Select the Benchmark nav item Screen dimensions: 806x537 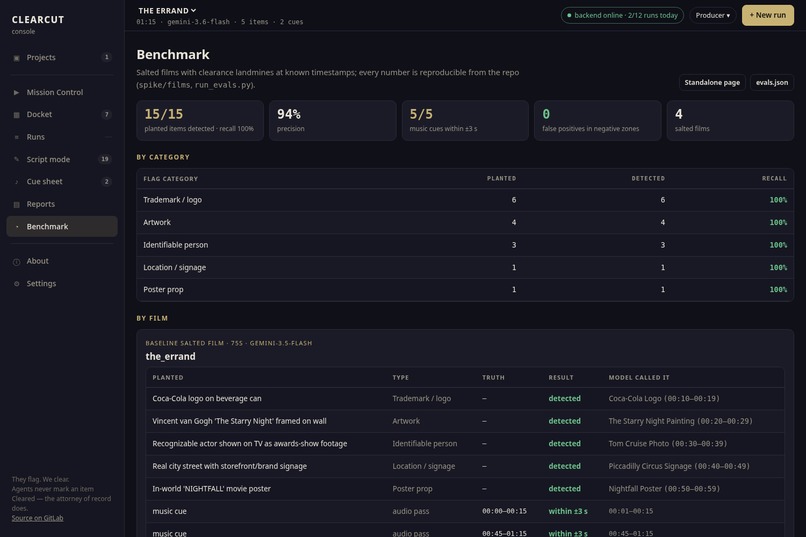[62, 227]
